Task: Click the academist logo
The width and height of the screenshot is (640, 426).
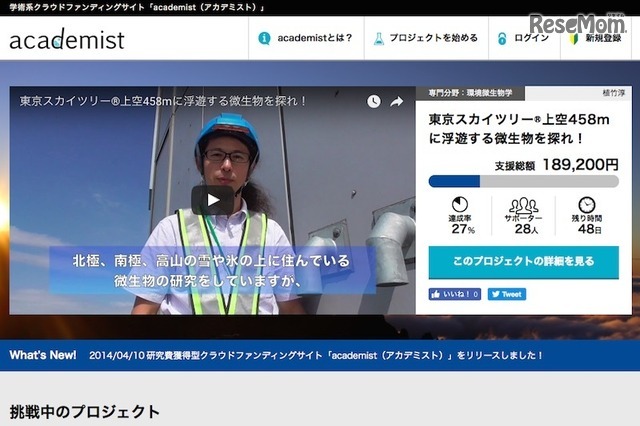Action: point(67,40)
